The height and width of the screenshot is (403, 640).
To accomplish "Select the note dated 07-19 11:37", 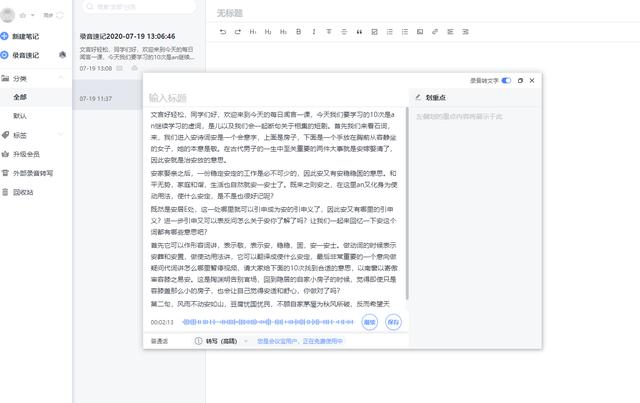I will pyautogui.click(x=108, y=95).
